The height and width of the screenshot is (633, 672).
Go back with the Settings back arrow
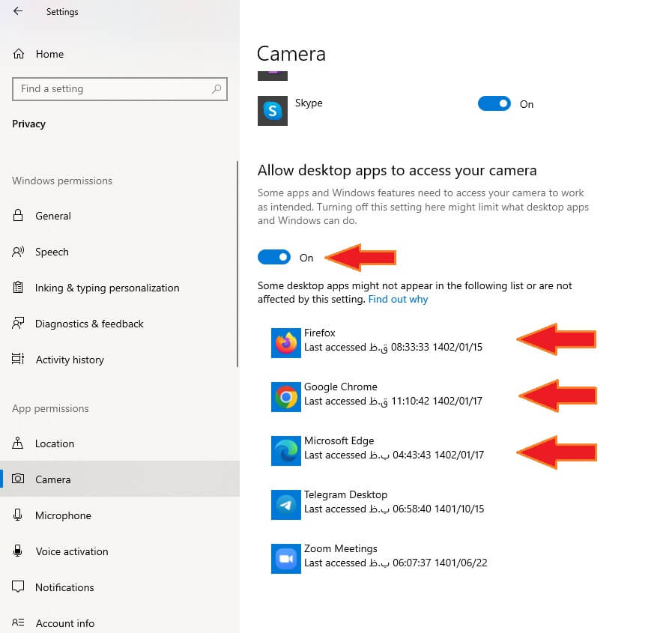[18, 11]
